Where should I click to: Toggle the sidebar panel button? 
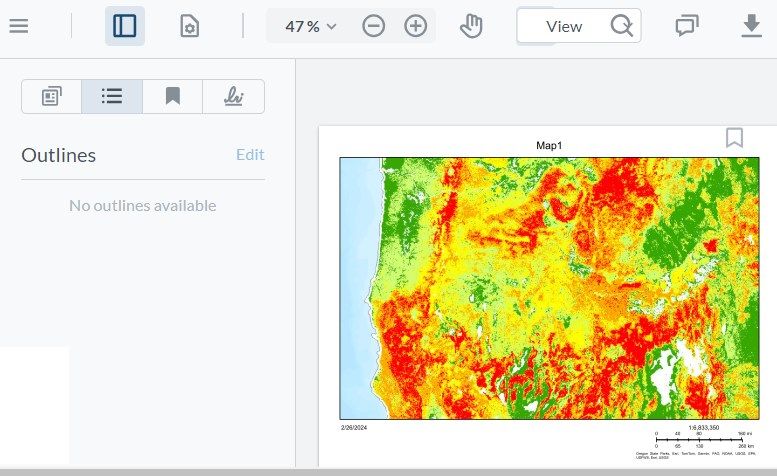tap(125, 26)
